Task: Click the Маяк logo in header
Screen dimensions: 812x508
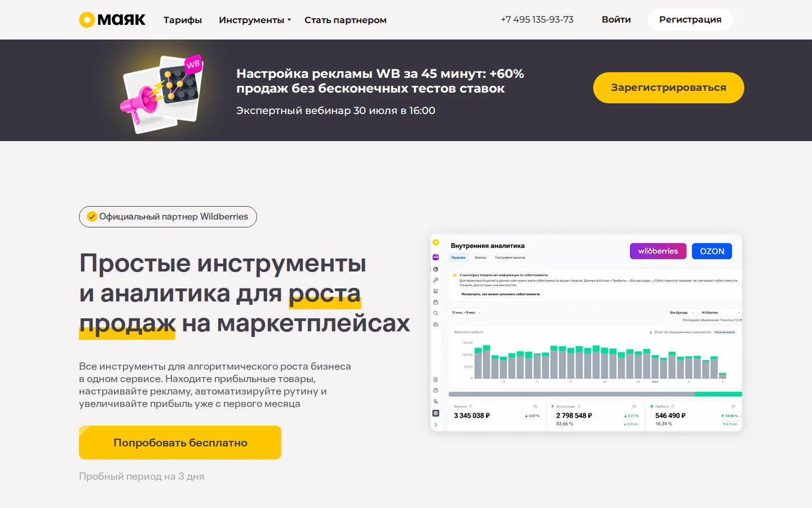Action: (112, 20)
